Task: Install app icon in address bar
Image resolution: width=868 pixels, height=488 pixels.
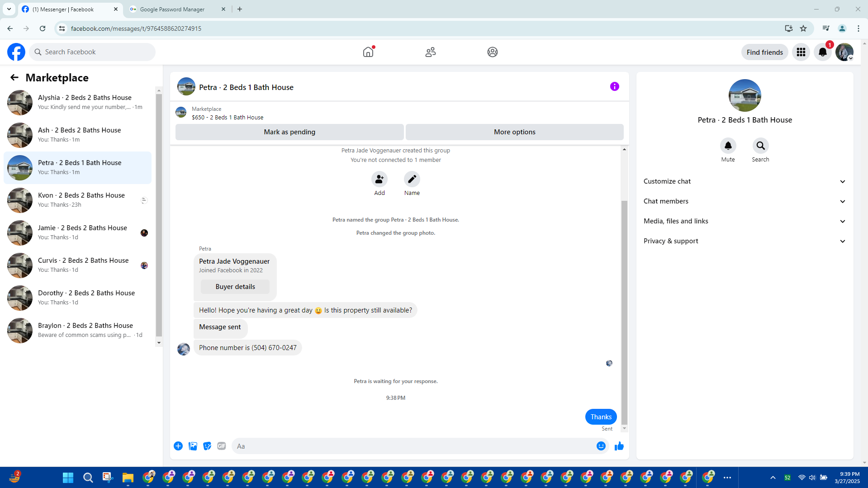Action: [x=789, y=28]
